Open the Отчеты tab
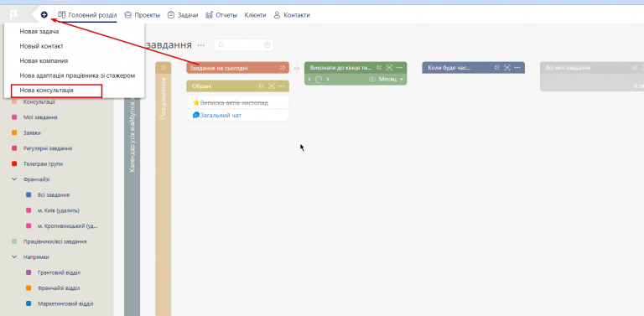This screenshot has width=644, height=316. [x=221, y=15]
